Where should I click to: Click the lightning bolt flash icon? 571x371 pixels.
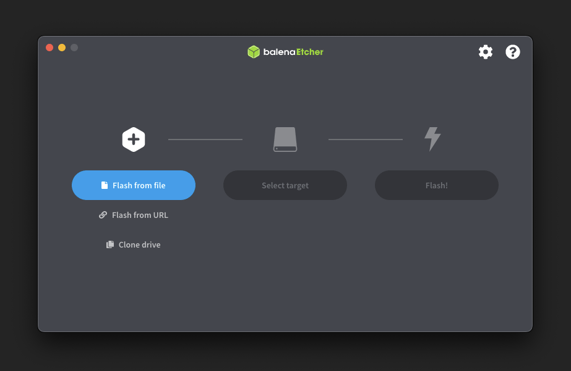[x=433, y=139]
